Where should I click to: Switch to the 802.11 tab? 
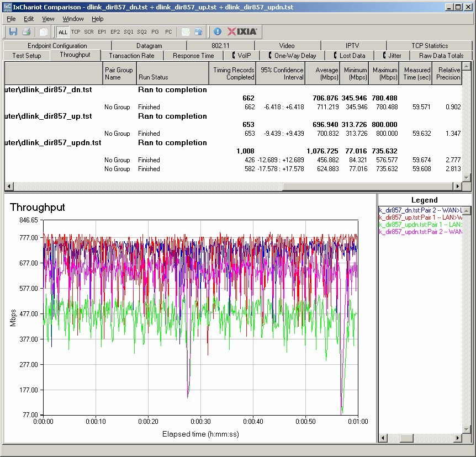click(x=220, y=45)
